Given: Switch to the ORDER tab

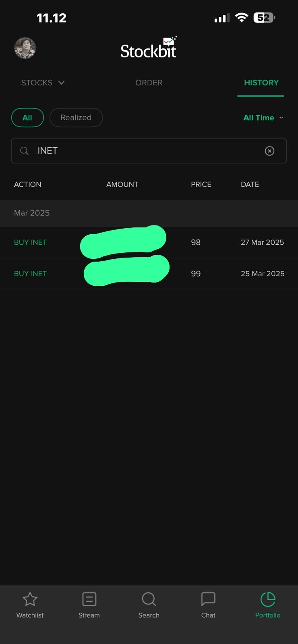Looking at the screenshot, I should coord(149,83).
